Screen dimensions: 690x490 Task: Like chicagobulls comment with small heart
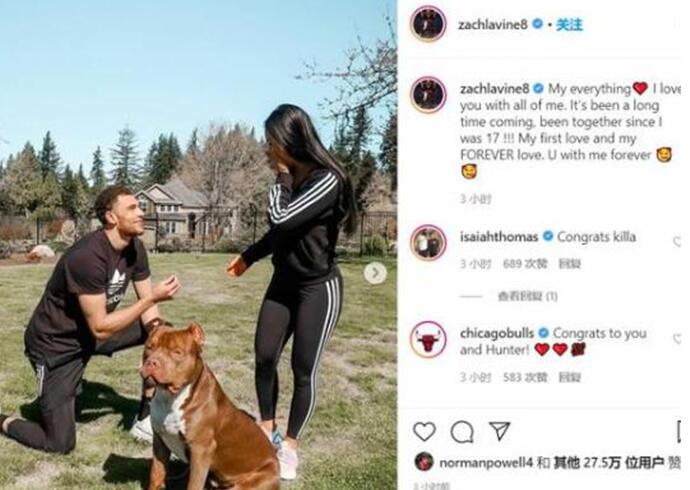677,338
